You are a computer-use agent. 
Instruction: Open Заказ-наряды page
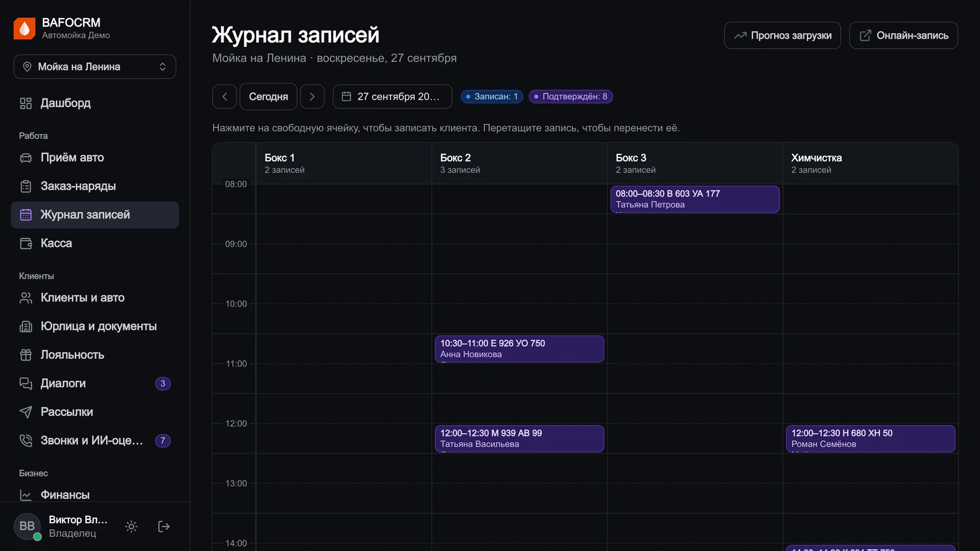point(95,186)
